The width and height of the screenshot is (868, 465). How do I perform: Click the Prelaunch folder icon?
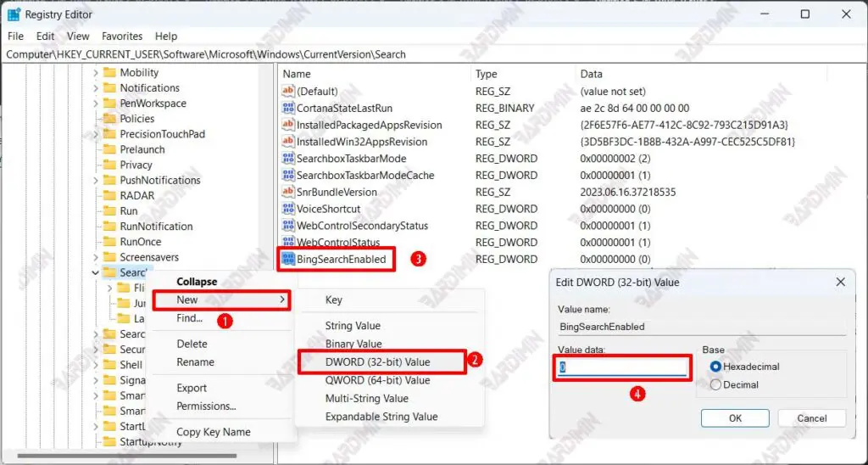click(109, 149)
